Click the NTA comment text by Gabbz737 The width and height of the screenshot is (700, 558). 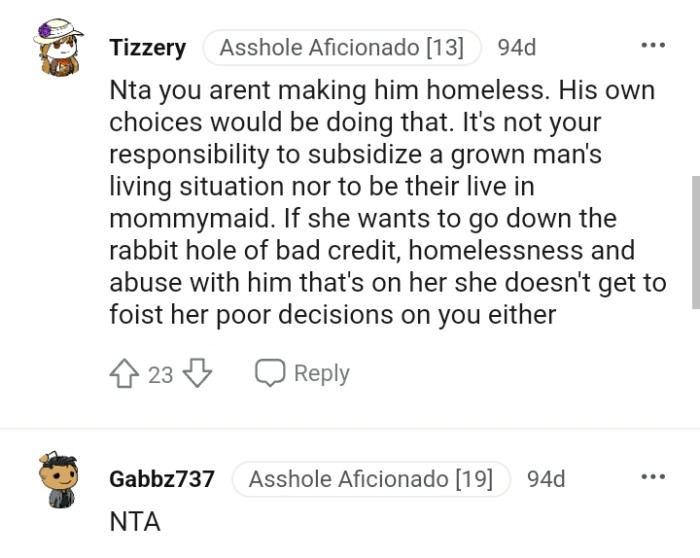point(134,521)
